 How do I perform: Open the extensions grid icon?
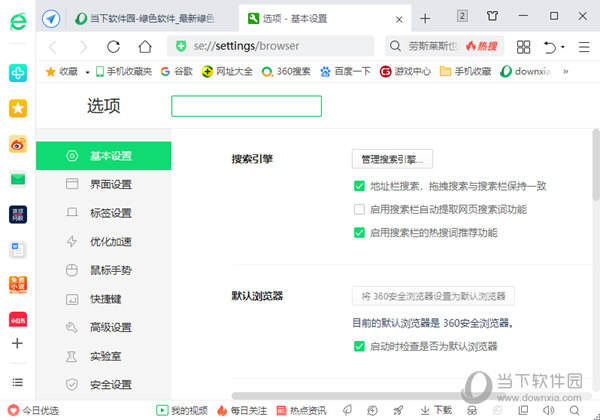tap(523, 47)
